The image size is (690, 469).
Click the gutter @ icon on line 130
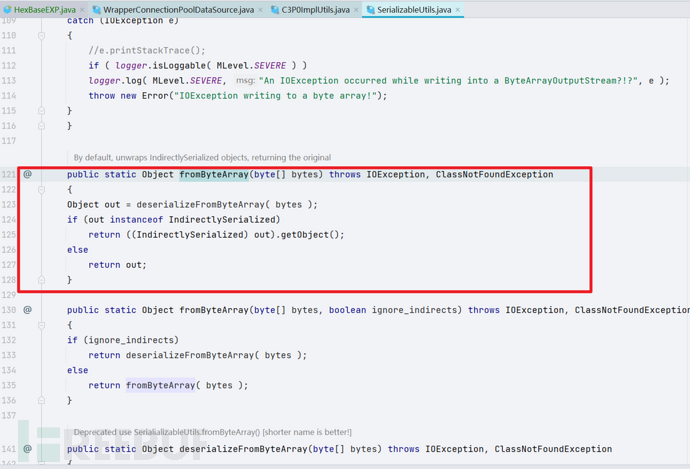coord(27,310)
